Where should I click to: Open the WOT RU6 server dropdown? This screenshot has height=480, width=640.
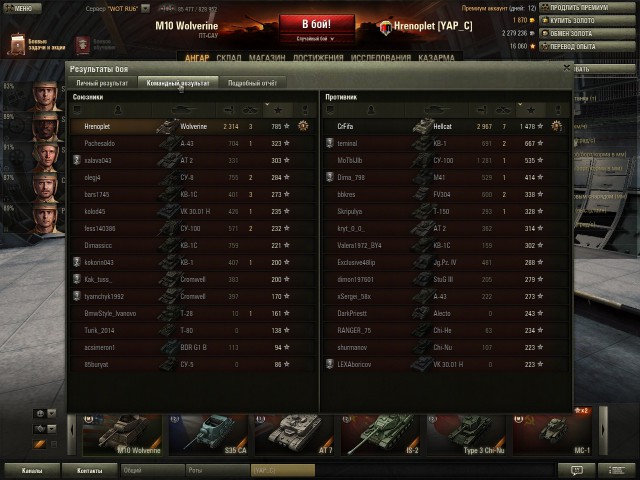145,9
